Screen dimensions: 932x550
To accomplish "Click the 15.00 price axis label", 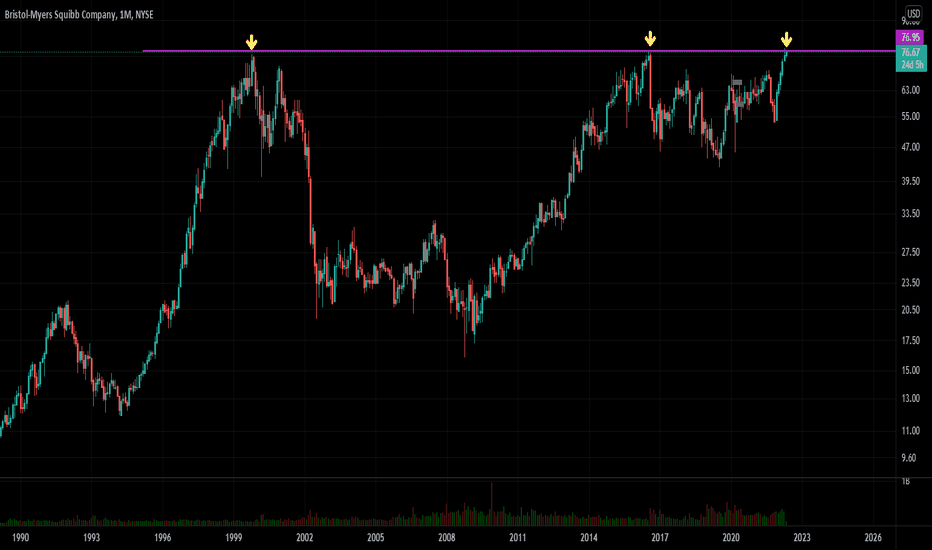I will [910, 370].
